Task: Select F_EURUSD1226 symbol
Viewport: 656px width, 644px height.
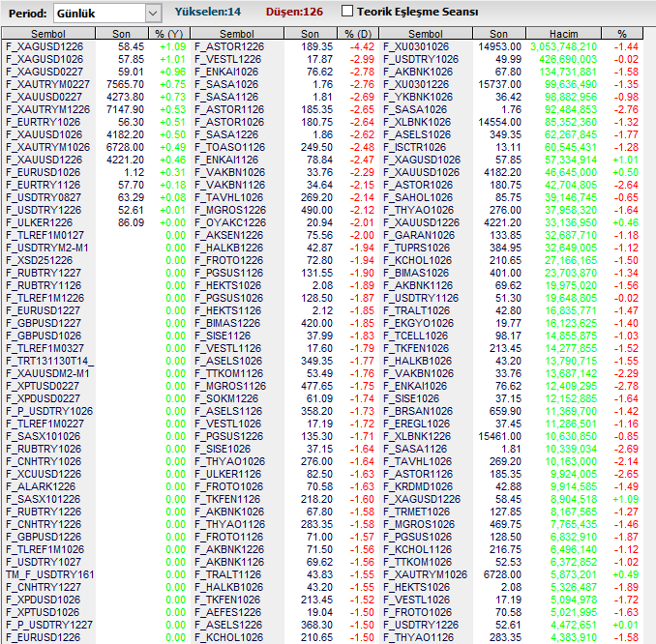Action: (43, 637)
